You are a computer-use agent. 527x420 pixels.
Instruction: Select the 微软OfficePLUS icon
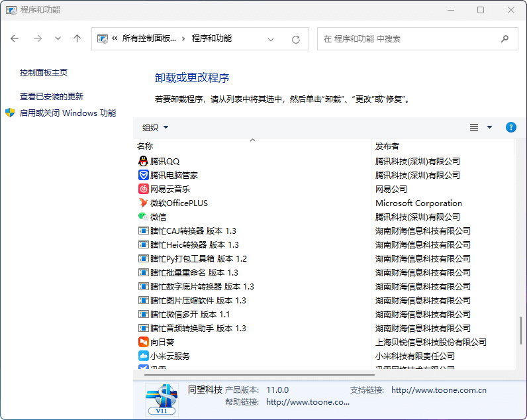click(143, 203)
